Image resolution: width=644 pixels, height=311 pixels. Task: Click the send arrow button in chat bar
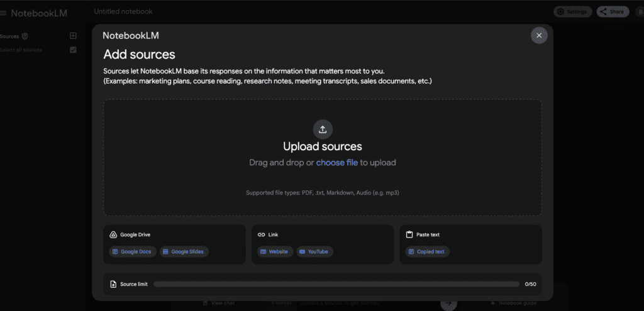click(x=448, y=303)
